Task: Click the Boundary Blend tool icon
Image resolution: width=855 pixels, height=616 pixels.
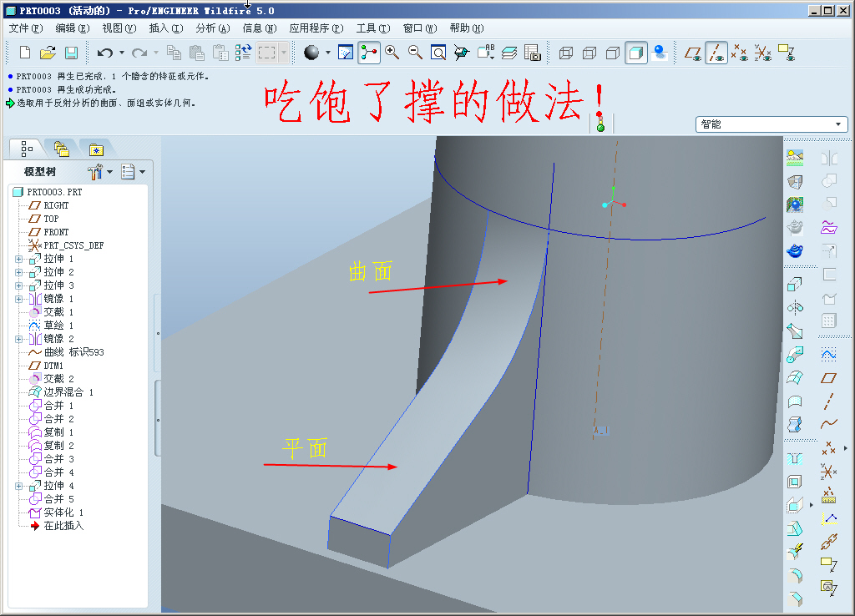Action: coord(795,377)
